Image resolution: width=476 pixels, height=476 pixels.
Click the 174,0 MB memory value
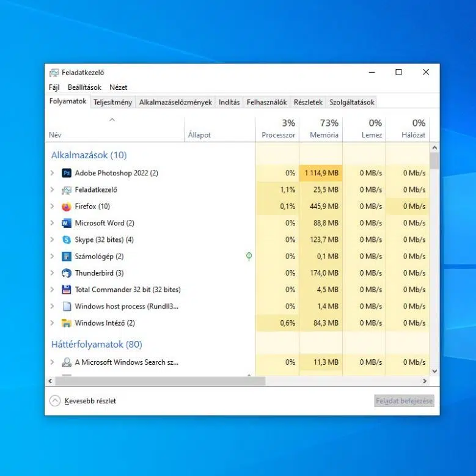324,273
